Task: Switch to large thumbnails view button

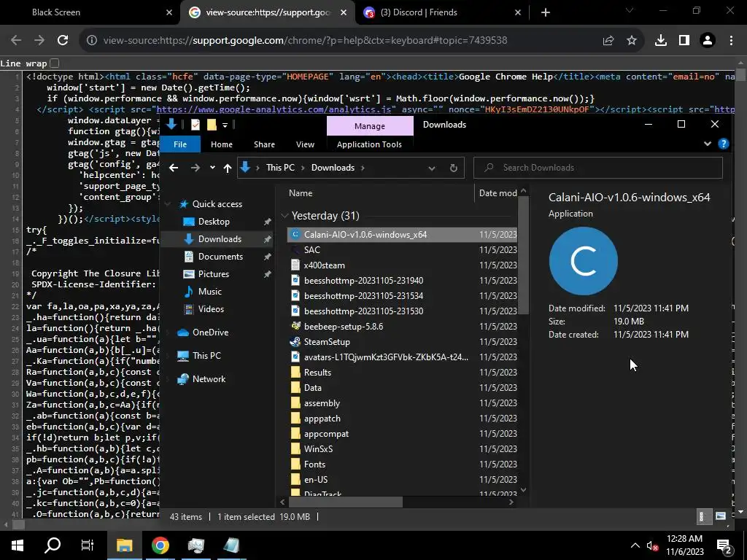Action: pyautogui.click(x=720, y=517)
